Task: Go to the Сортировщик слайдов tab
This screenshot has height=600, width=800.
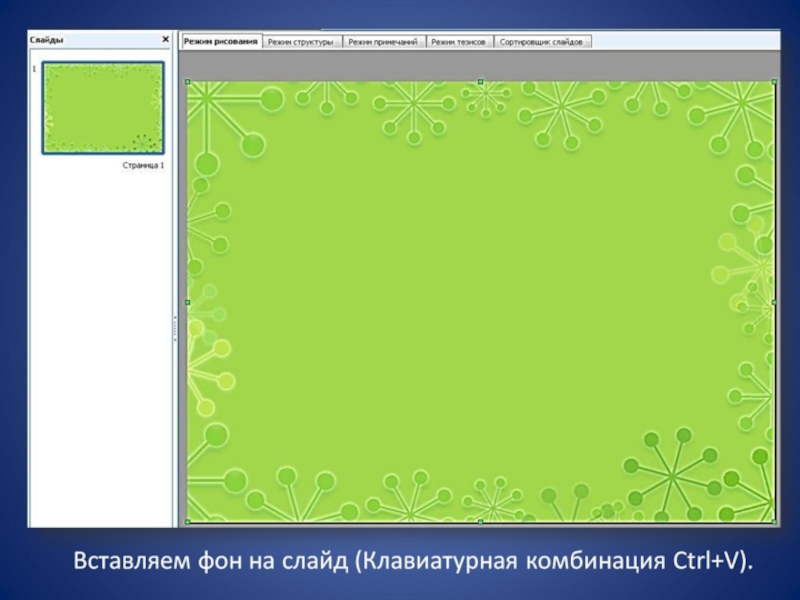Action: 542,42
